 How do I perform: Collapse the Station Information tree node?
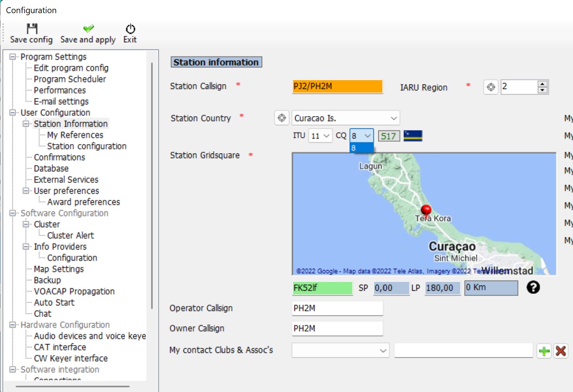pos(26,124)
